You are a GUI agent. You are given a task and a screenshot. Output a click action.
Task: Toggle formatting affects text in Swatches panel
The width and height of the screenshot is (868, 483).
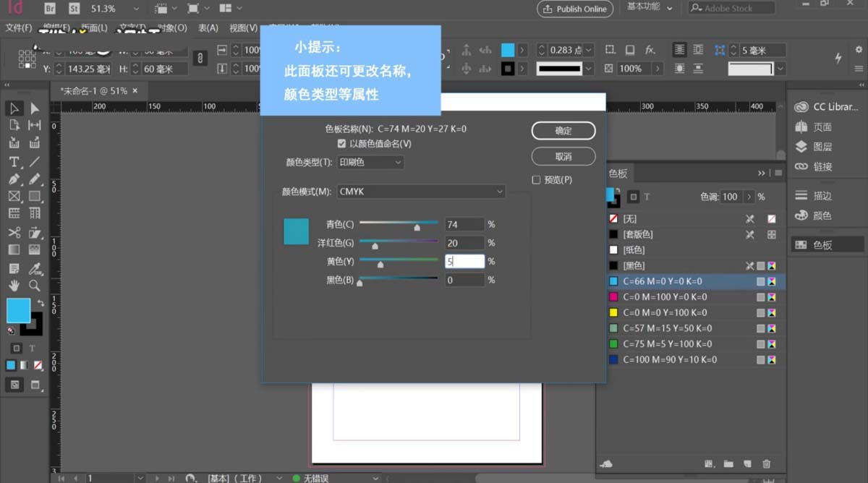click(647, 196)
